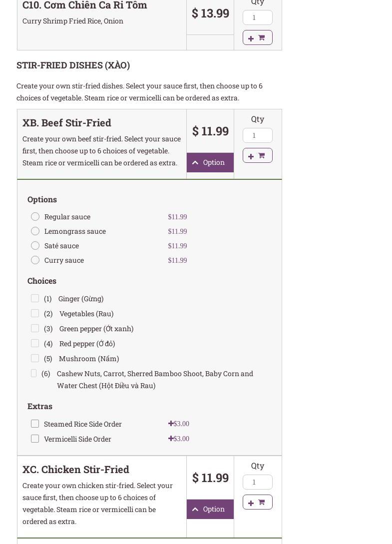Click add-to-cart icon for Beef Stir-Fried
This screenshot has height=544, width=392.
tap(257, 156)
